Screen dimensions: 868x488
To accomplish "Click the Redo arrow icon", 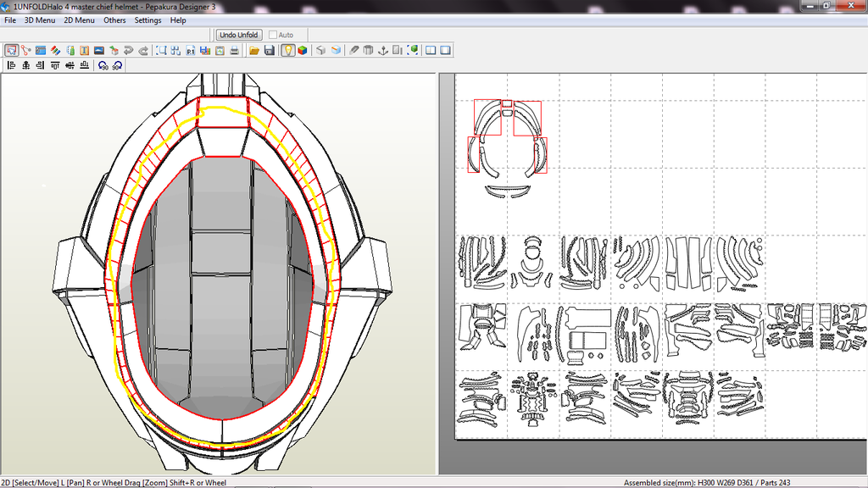I will [x=143, y=50].
